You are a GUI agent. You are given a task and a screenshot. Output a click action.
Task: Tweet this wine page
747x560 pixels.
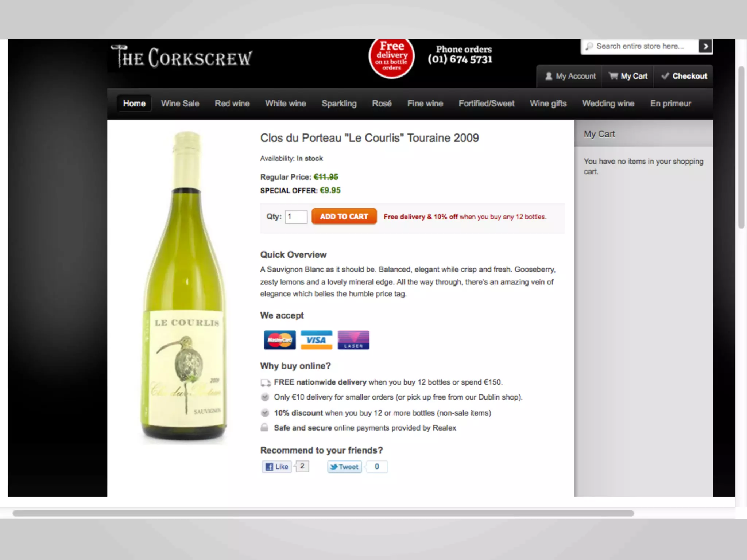click(x=345, y=467)
